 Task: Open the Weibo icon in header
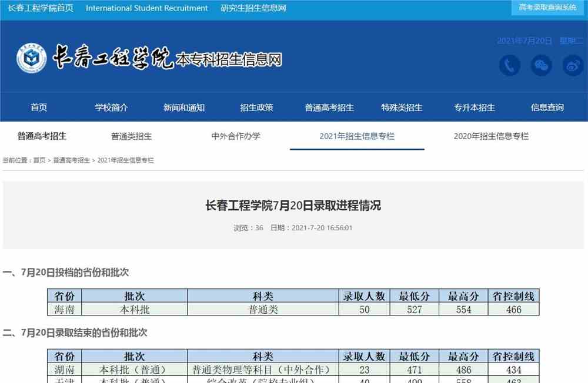click(573, 66)
